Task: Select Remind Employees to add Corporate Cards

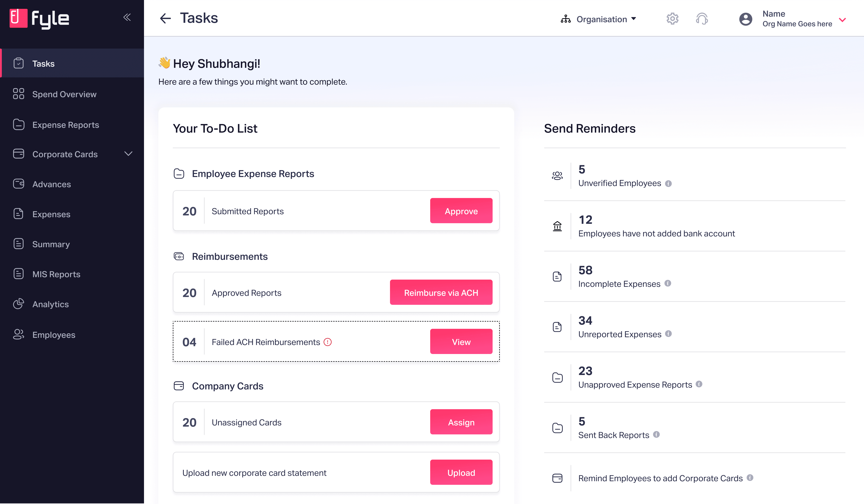Action: click(660, 478)
